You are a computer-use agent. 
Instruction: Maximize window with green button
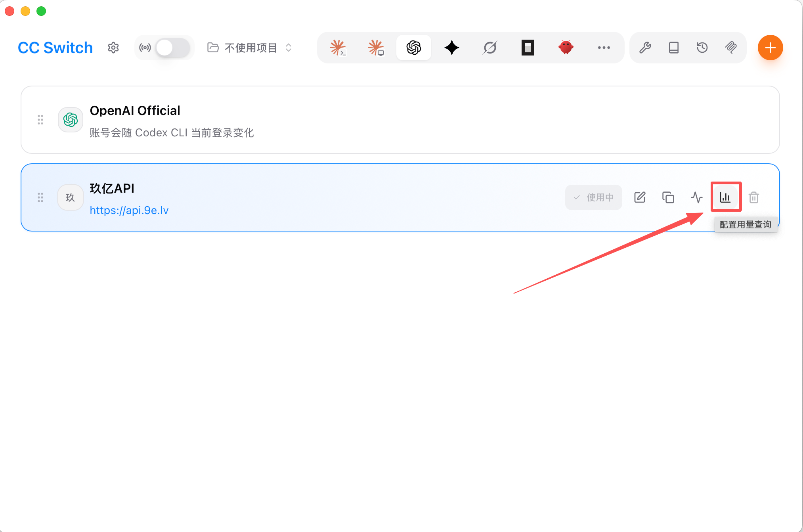pos(41,11)
